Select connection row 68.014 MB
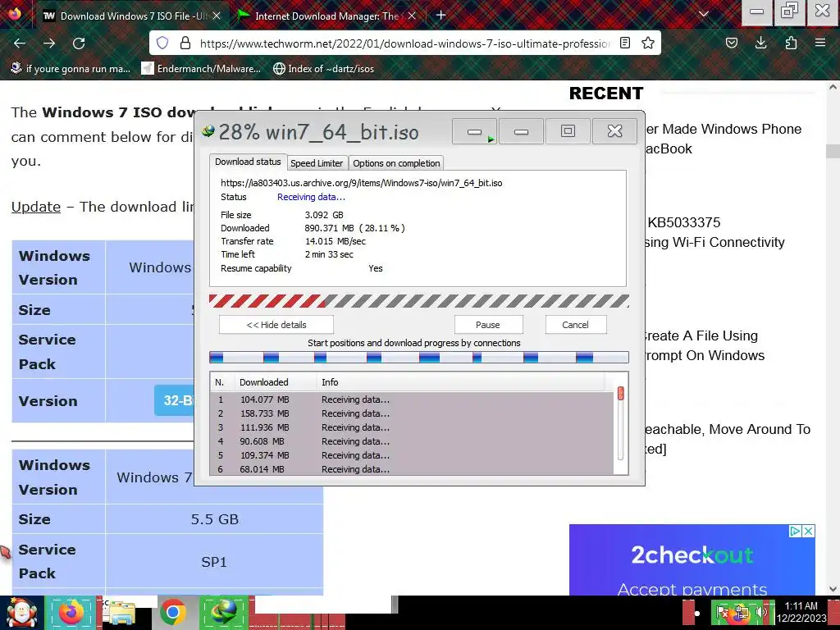This screenshot has width=840, height=630. click(413, 468)
